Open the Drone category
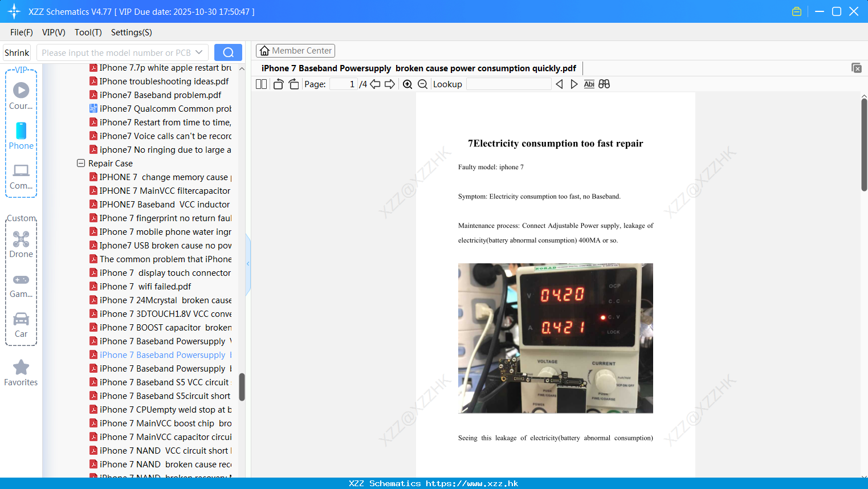 click(x=21, y=245)
